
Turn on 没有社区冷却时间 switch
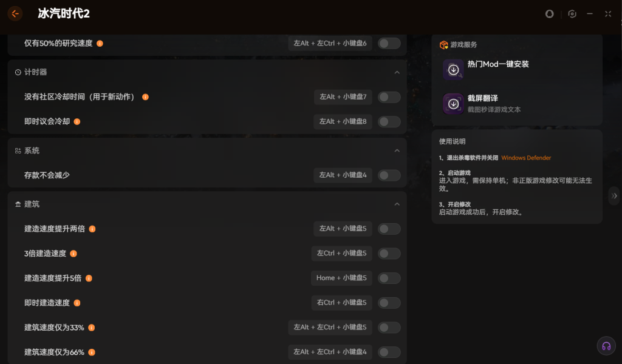pos(389,97)
